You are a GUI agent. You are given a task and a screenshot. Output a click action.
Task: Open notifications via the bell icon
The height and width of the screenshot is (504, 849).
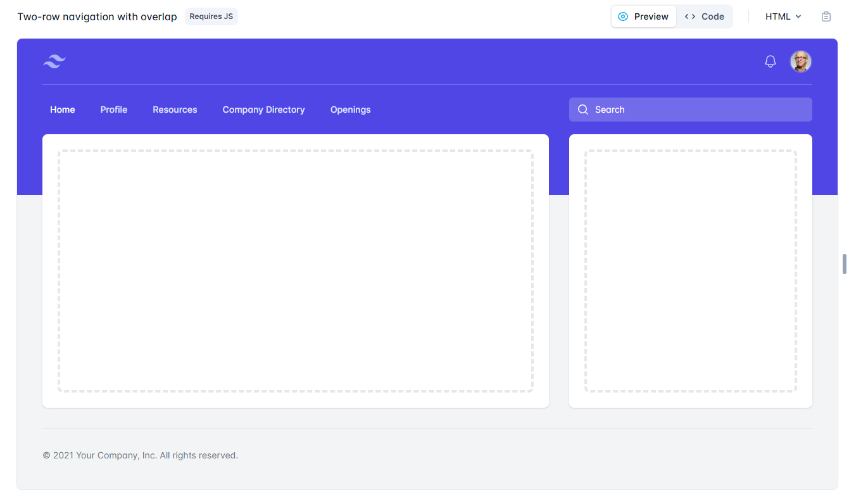(770, 61)
